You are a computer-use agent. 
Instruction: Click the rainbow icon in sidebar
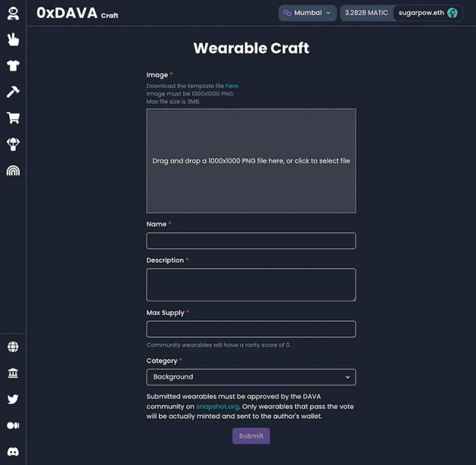pyautogui.click(x=13, y=170)
